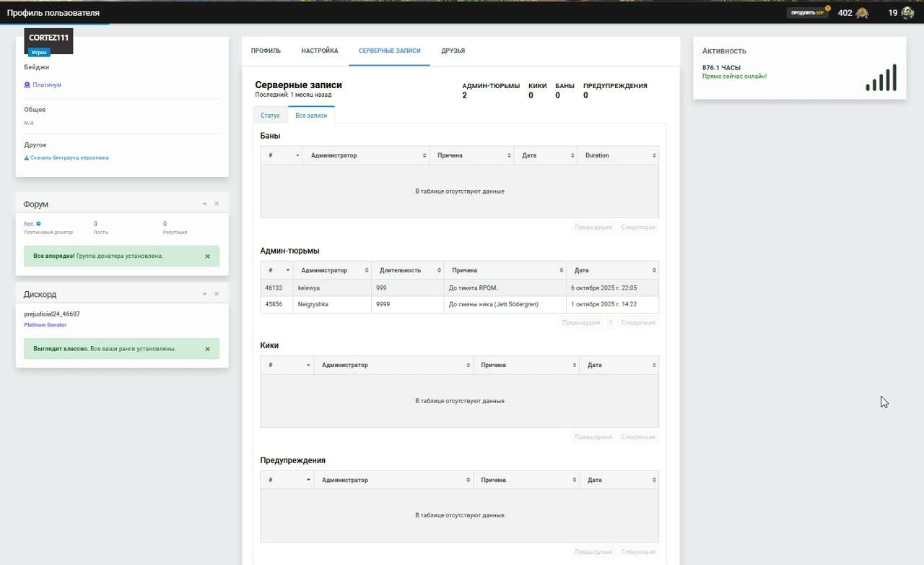Dismiss the 'Все впорядке!' green alert

[x=207, y=256]
